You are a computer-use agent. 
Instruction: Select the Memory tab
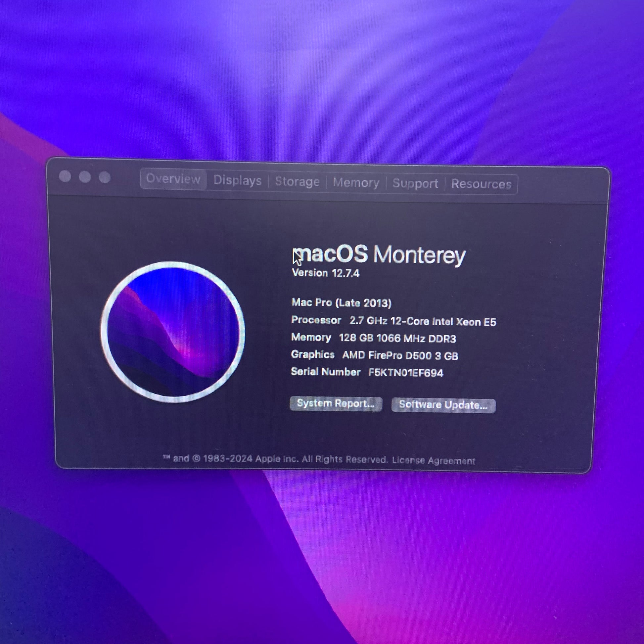[356, 183]
